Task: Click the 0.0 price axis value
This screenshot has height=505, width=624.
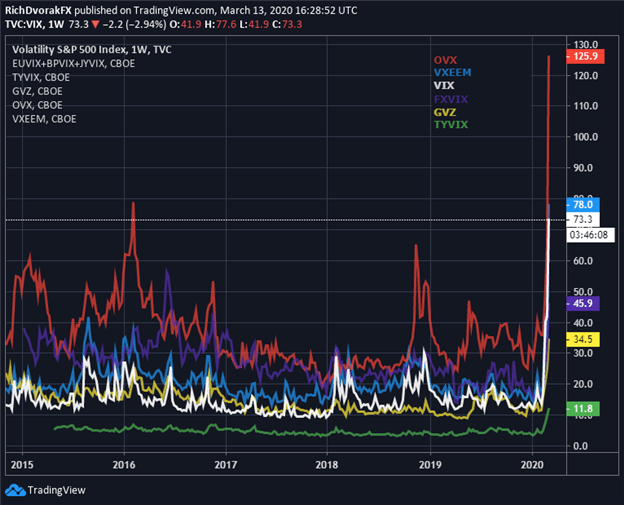Action: pyautogui.click(x=581, y=447)
